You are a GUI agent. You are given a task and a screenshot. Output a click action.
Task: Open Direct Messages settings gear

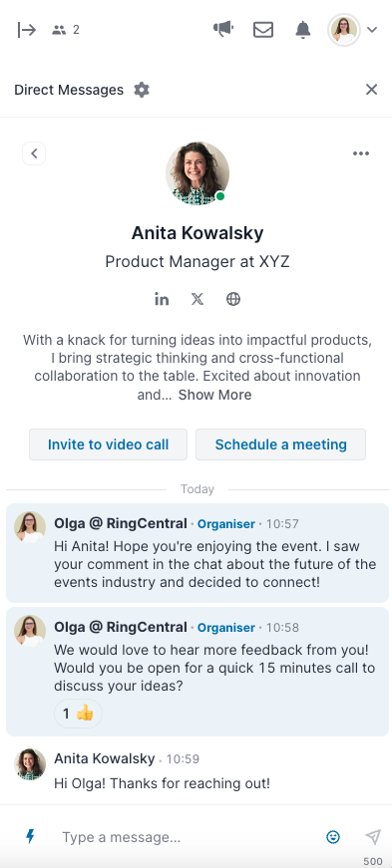coord(142,90)
